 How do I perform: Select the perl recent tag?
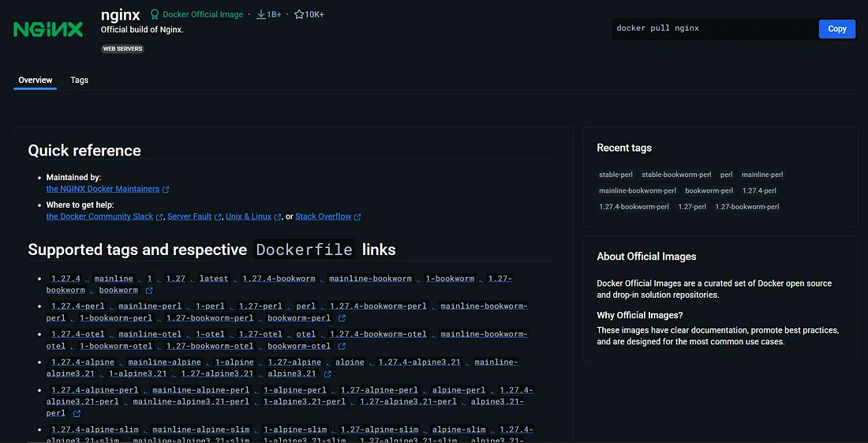pos(726,175)
